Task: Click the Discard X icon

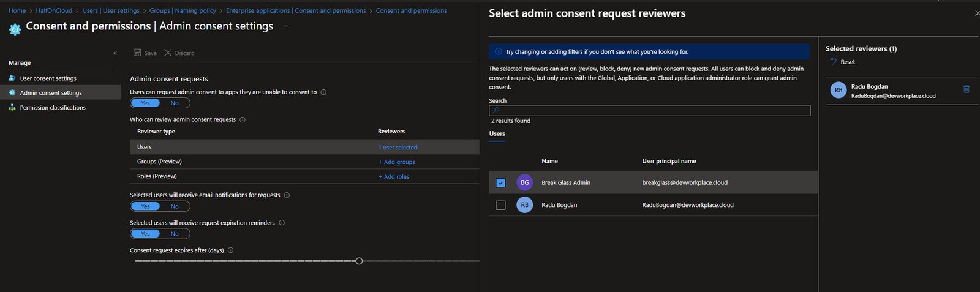Action: [168, 53]
